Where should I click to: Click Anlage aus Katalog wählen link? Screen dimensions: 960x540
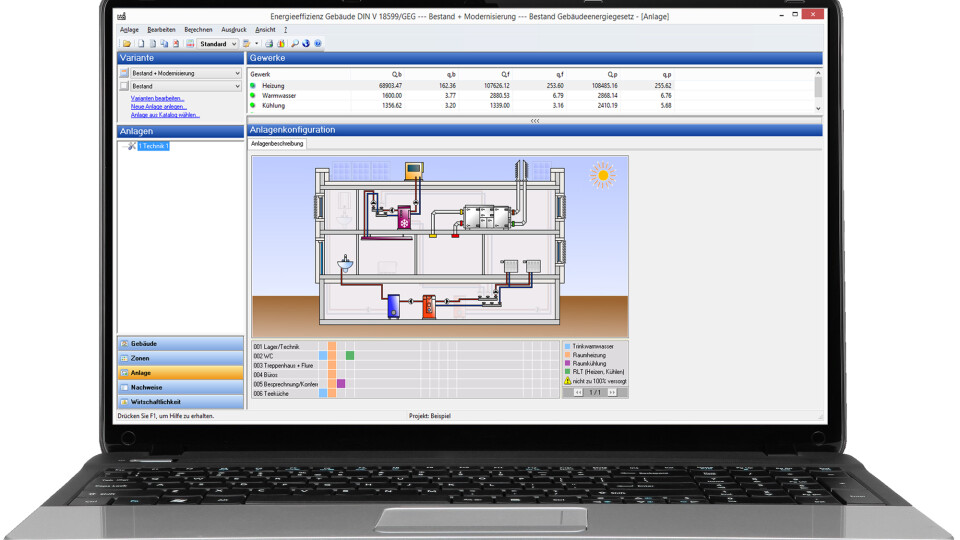164,115
